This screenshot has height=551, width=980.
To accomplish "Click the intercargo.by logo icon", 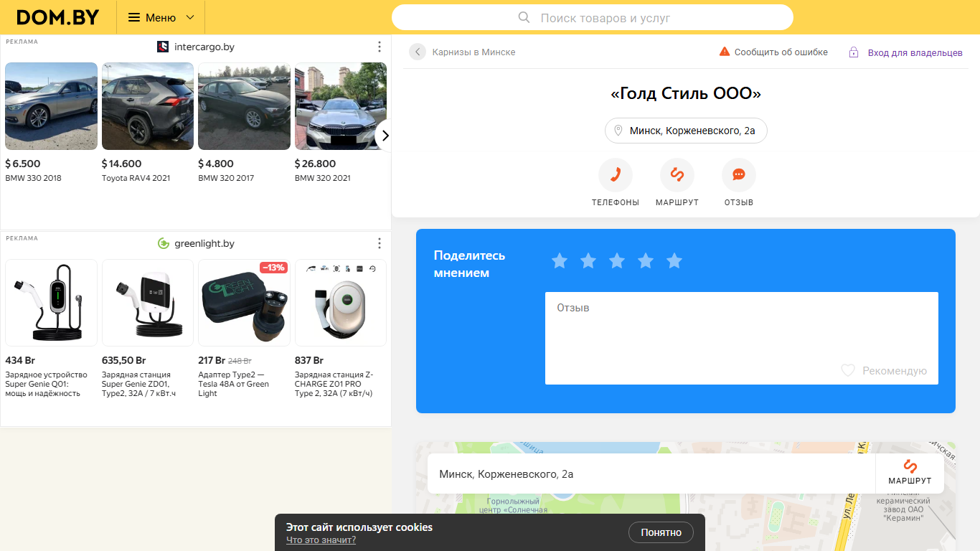I will click(x=163, y=47).
